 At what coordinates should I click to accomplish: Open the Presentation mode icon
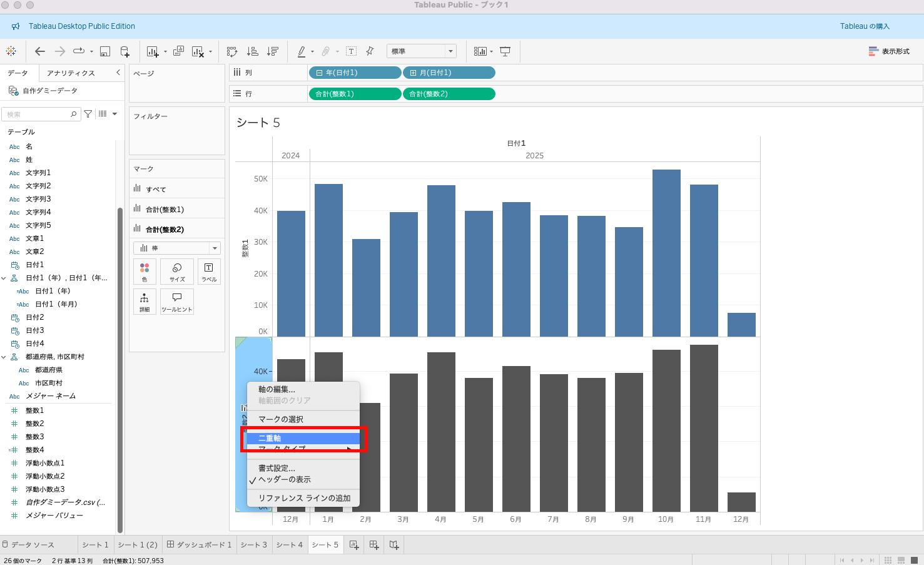pos(505,51)
